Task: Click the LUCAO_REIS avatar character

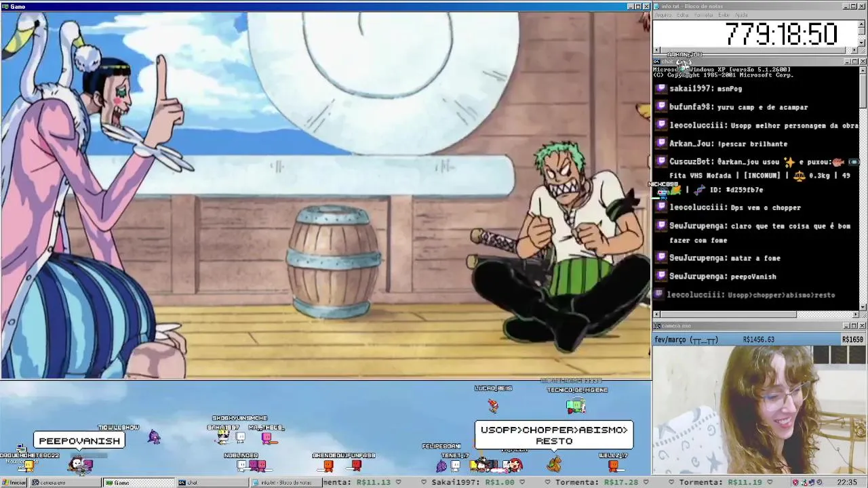Action: coord(493,405)
